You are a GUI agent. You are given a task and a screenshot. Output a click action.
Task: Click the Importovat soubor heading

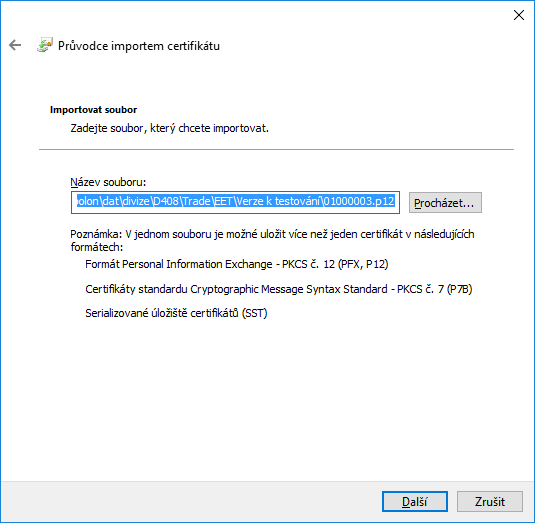93,110
